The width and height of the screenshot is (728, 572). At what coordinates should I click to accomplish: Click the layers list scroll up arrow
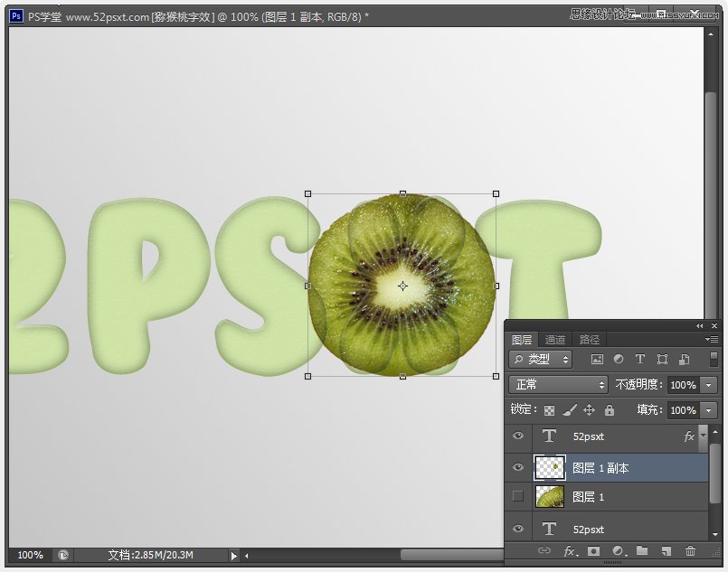715,432
